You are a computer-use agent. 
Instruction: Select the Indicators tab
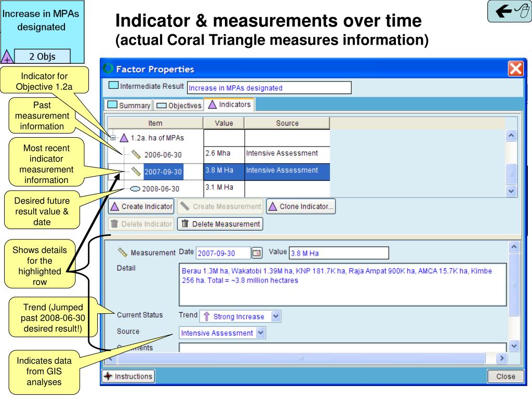tap(230, 104)
